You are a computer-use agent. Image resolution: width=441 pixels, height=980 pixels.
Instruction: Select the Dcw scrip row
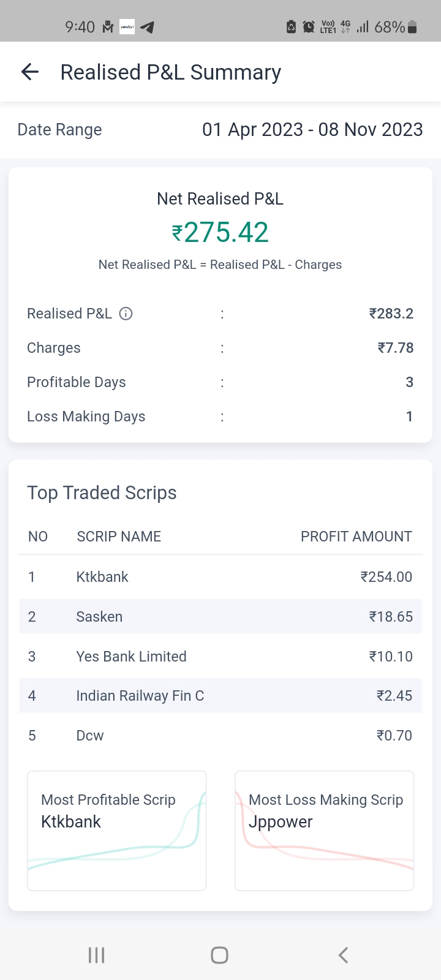tap(220, 736)
